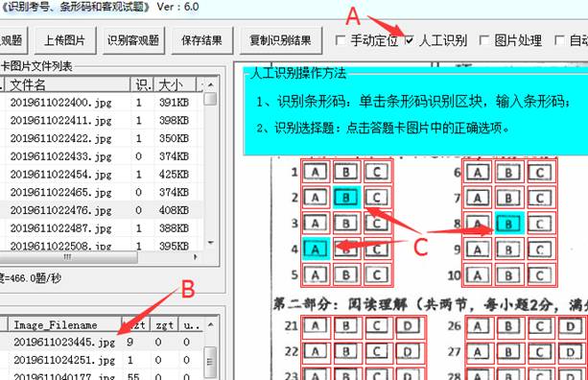Click the 识别客观题 button
Viewport: 588px width, 380px height.
click(x=133, y=40)
